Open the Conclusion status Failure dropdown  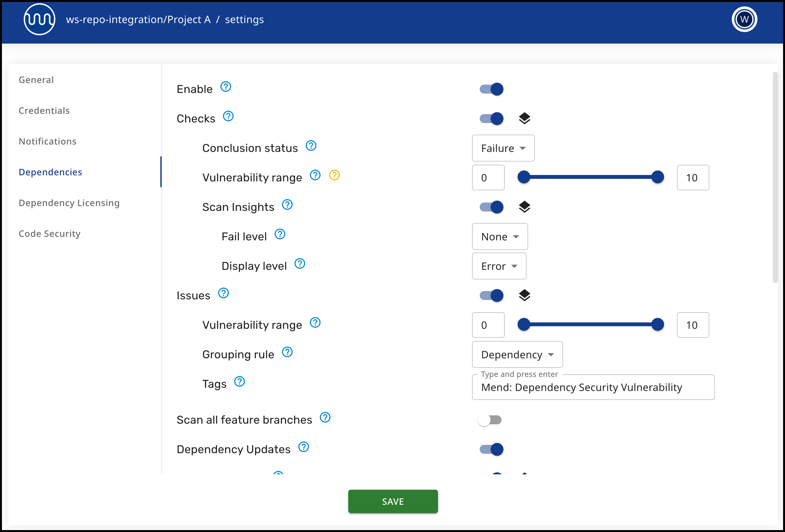503,148
